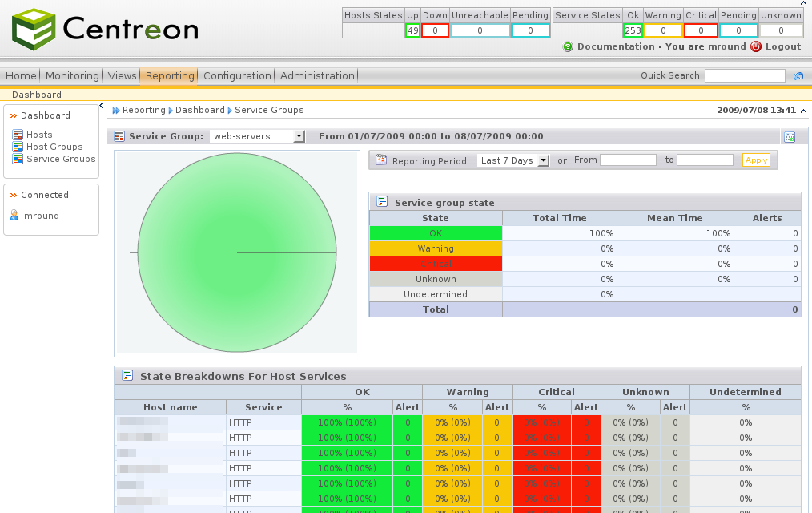
Task: Click the From date input field
Action: click(x=628, y=160)
